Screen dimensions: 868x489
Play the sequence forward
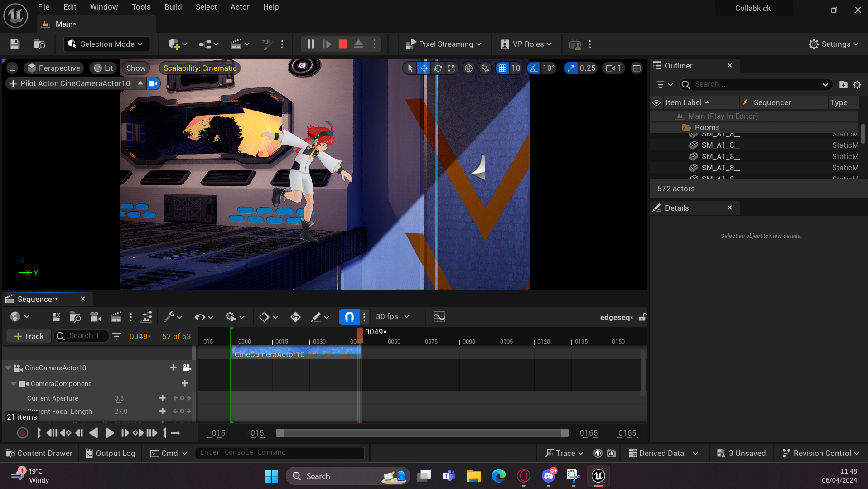point(109,433)
